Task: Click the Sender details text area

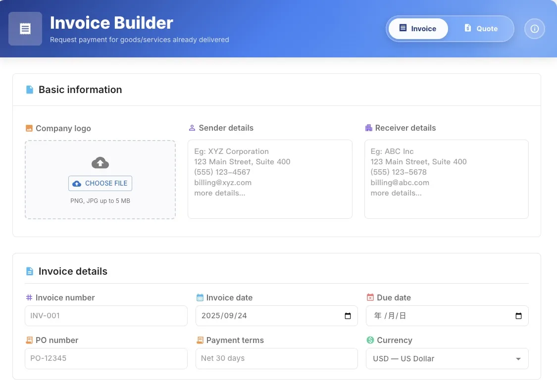Action: click(x=270, y=179)
